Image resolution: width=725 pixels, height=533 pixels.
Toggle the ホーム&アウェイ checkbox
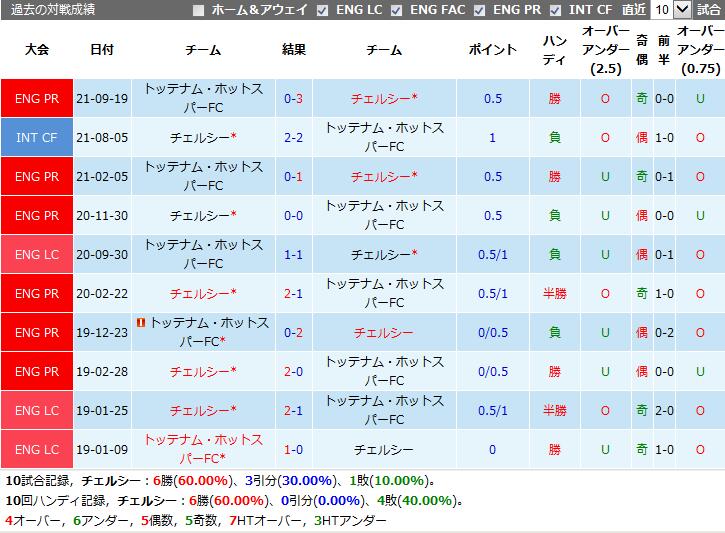pos(198,10)
